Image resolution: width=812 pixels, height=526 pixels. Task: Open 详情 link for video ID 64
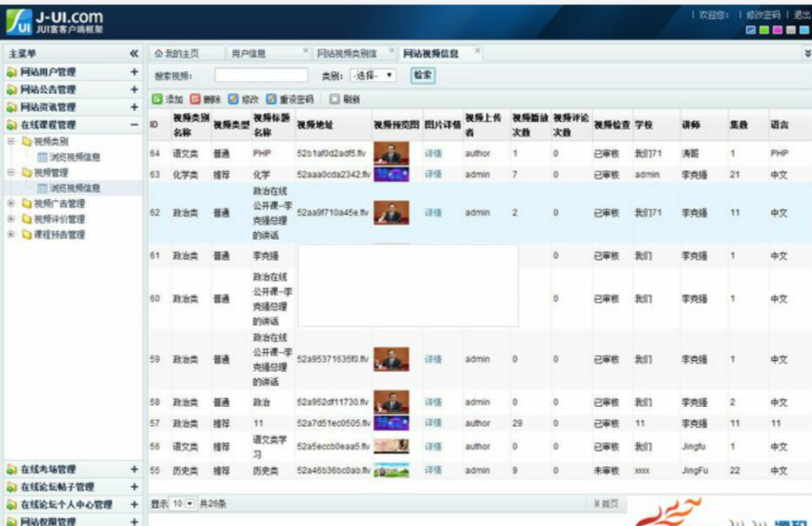coord(433,153)
